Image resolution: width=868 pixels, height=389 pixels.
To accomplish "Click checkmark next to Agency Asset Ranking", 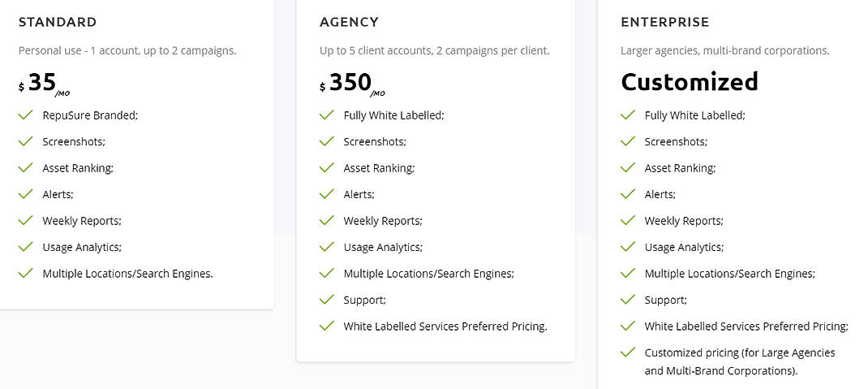I will pos(327,168).
